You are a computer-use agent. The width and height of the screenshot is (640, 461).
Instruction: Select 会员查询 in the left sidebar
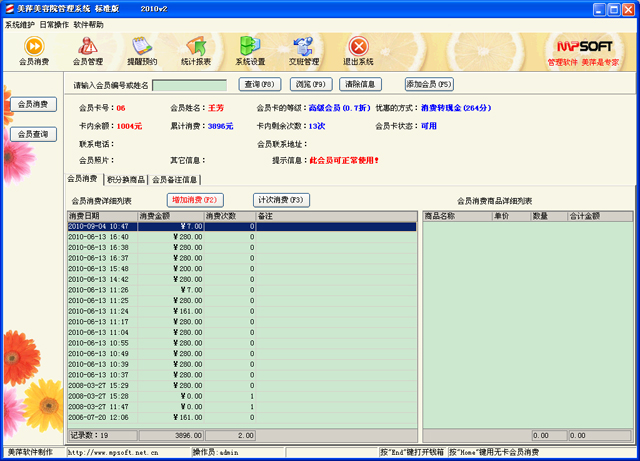pyautogui.click(x=32, y=134)
